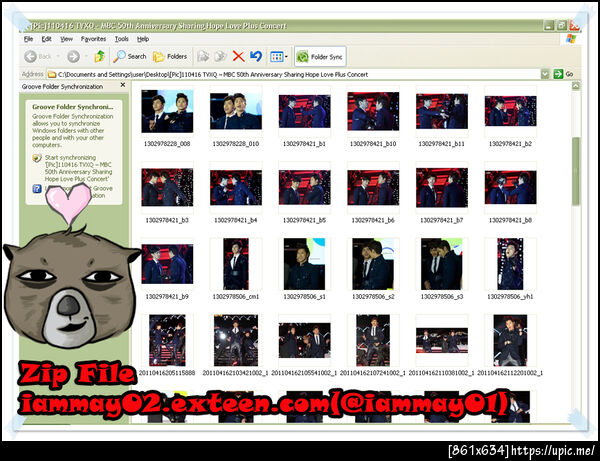
Task: Toggle the Folders pane
Action: 170,57
